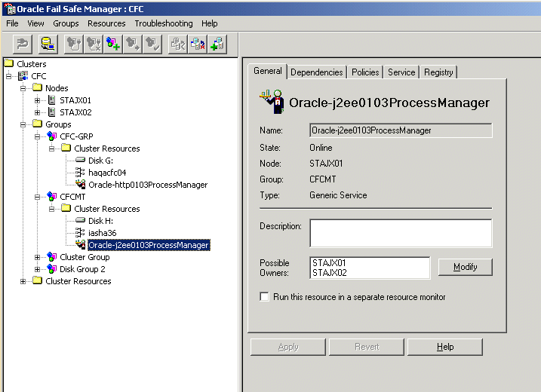Switch to the Dependencies tab
This screenshot has width=541, height=392.
tap(317, 72)
